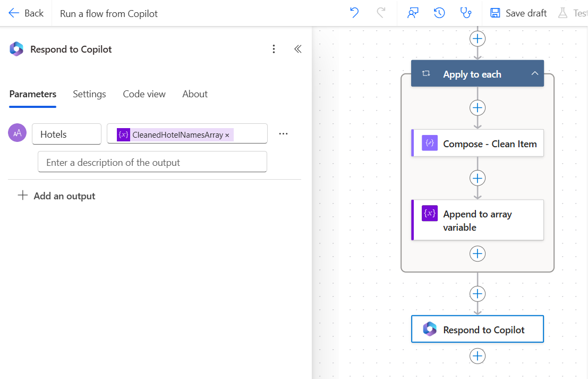
Task: Open version history clock icon
Action: pos(439,13)
